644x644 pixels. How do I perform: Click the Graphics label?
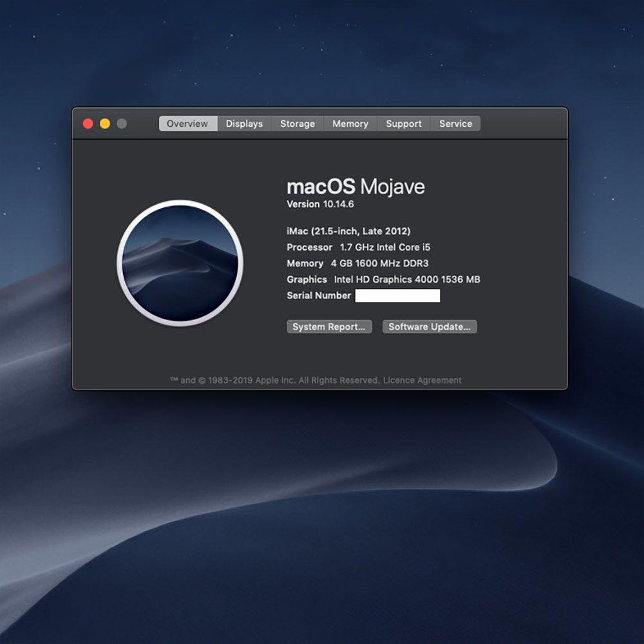[x=307, y=279]
